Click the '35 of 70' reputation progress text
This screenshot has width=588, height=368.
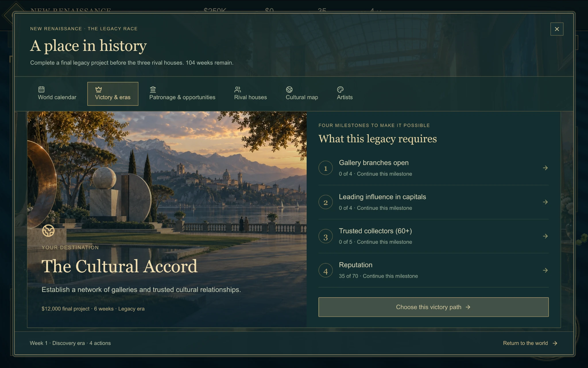pyautogui.click(x=348, y=276)
